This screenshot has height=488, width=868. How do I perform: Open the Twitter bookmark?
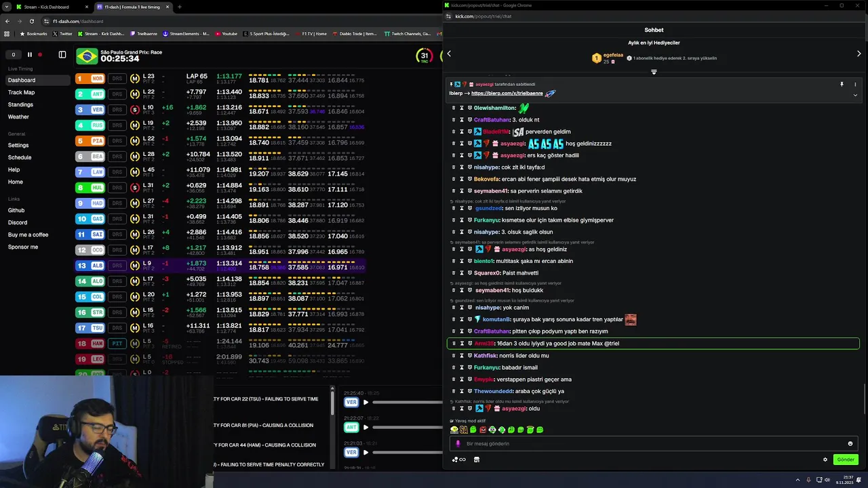click(x=62, y=33)
